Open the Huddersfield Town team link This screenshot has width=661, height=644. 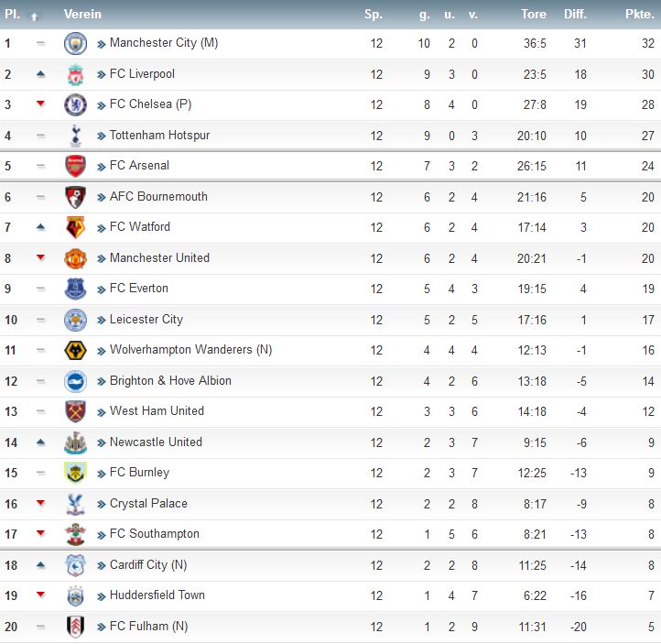(x=157, y=595)
